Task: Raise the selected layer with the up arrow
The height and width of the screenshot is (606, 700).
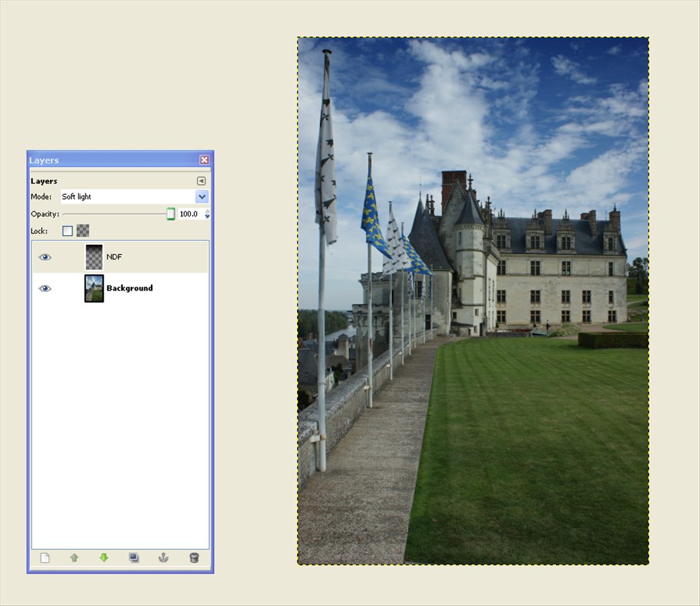Action: point(75,557)
